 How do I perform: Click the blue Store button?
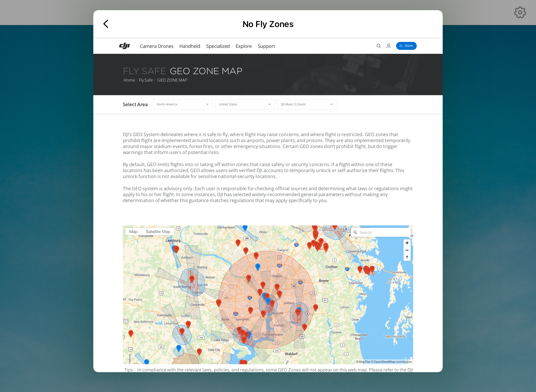point(406,46)
